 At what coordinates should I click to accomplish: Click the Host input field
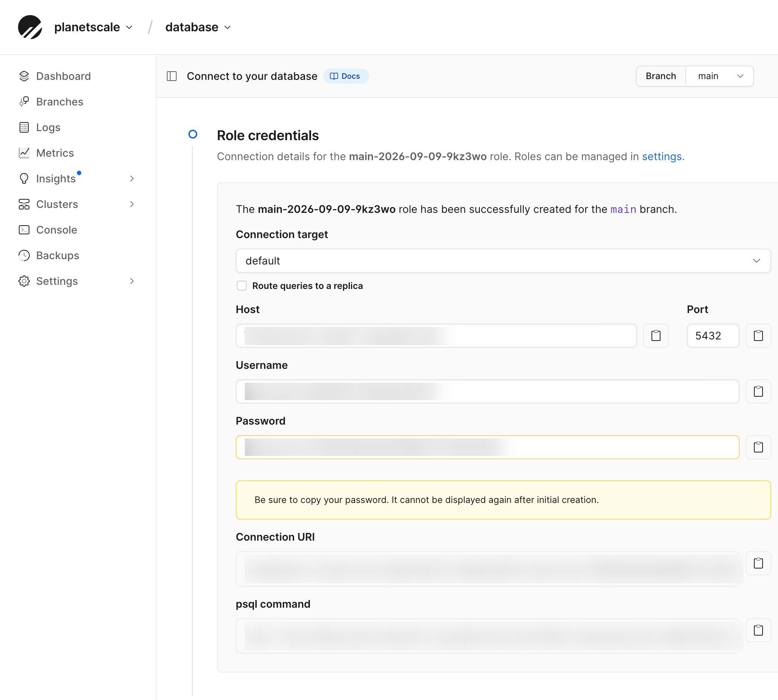pos(436,336)
